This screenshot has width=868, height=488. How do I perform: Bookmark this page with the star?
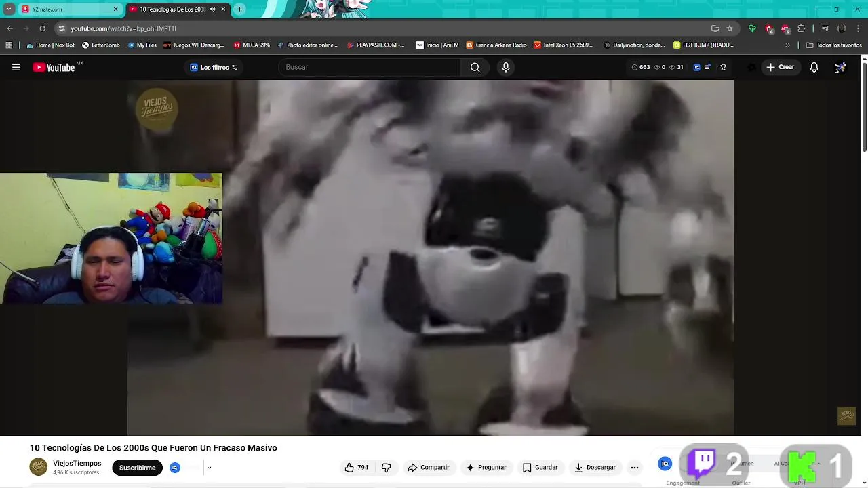click(x=730, y=28)
